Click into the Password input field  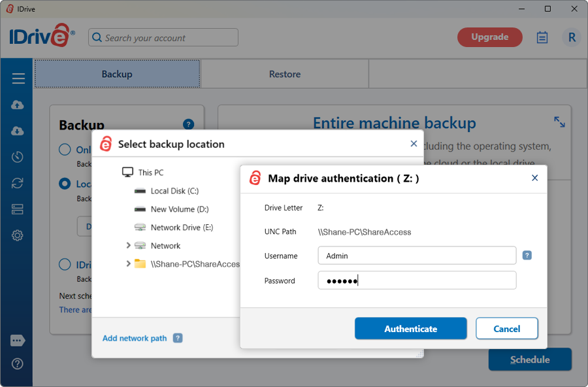[417, 280]
